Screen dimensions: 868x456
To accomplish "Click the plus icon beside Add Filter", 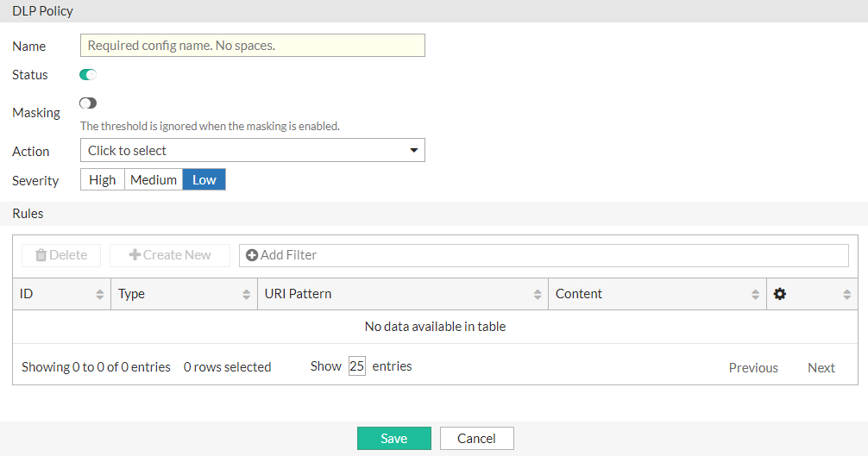I will tap(252, 255).
